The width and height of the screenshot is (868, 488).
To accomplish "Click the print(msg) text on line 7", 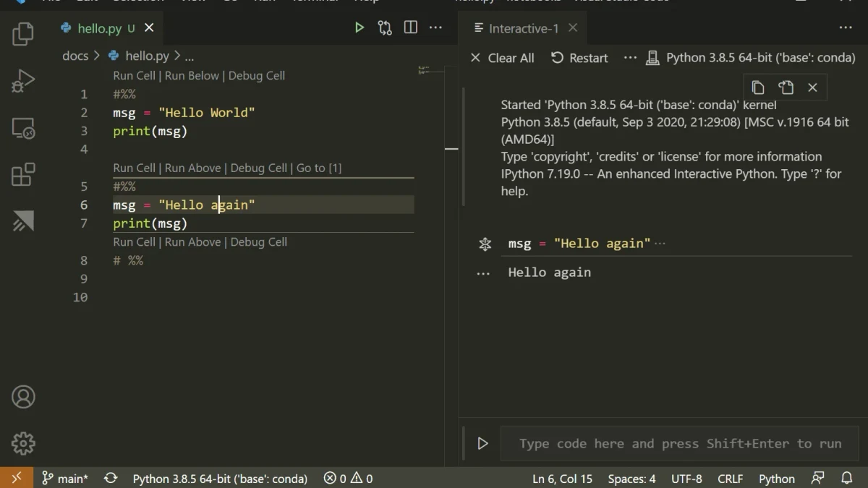I will click(150, 223).
